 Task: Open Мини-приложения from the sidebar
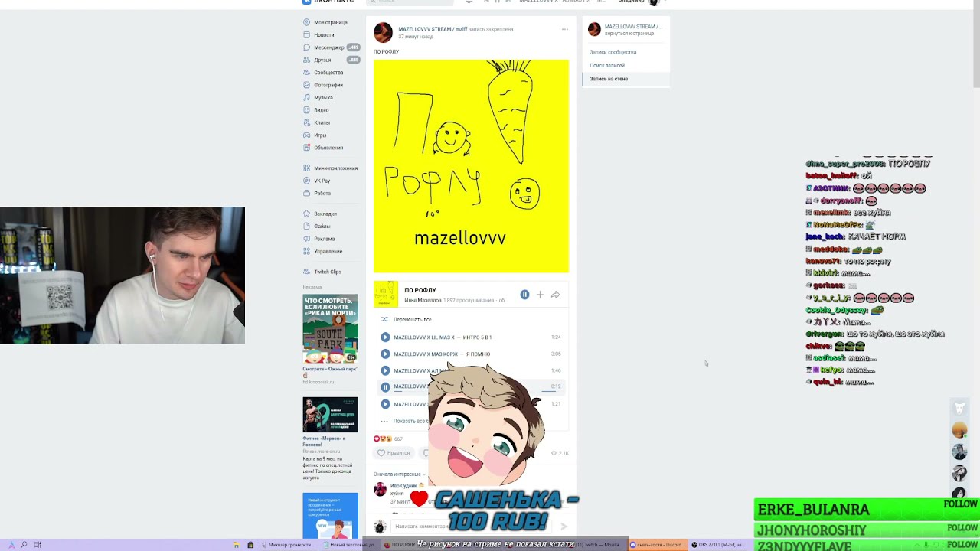click(x=335, y=168)
